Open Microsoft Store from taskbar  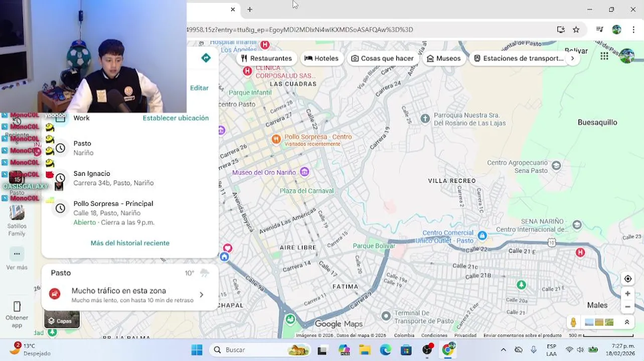[406, 350]
